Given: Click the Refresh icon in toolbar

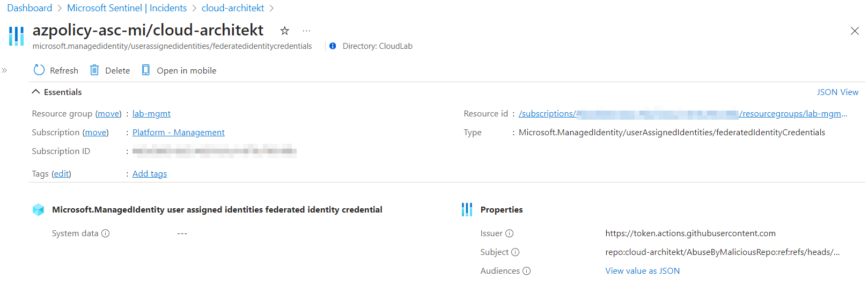Looking at the screenshot, I should 39,70.
